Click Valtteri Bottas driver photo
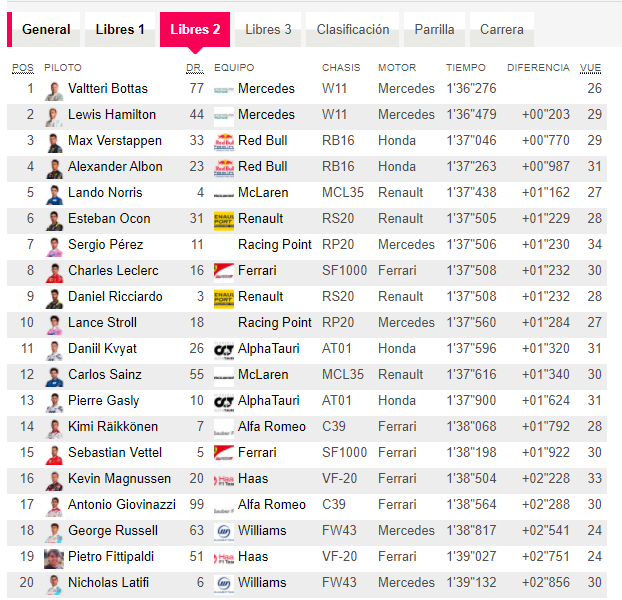The width and height of the screenshot is (622, 600). tap(54, 91)
